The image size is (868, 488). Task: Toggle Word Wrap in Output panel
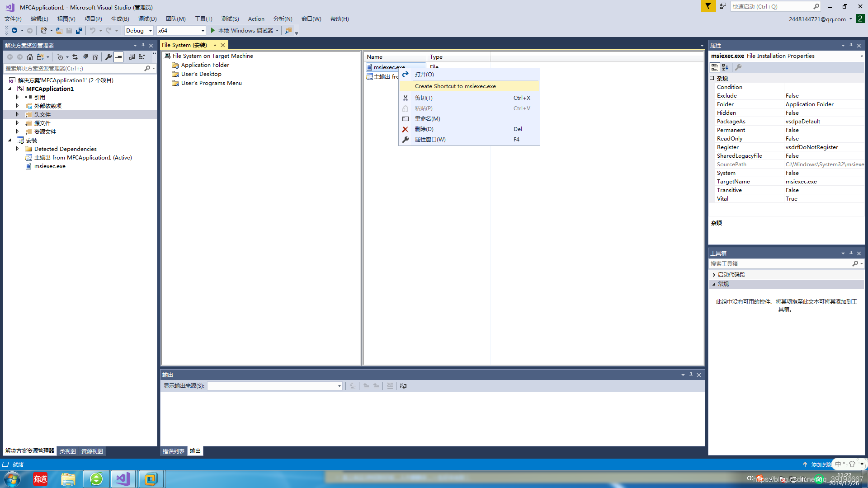[403, 386]
